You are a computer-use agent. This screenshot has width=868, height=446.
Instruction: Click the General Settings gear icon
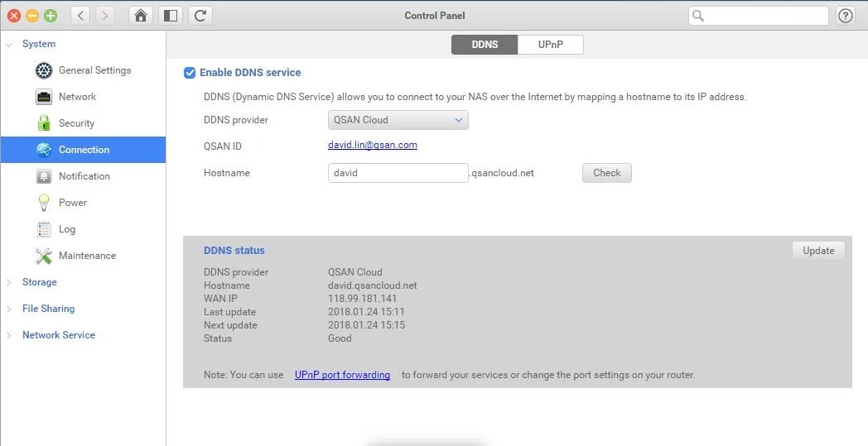(x=44, y=70)
